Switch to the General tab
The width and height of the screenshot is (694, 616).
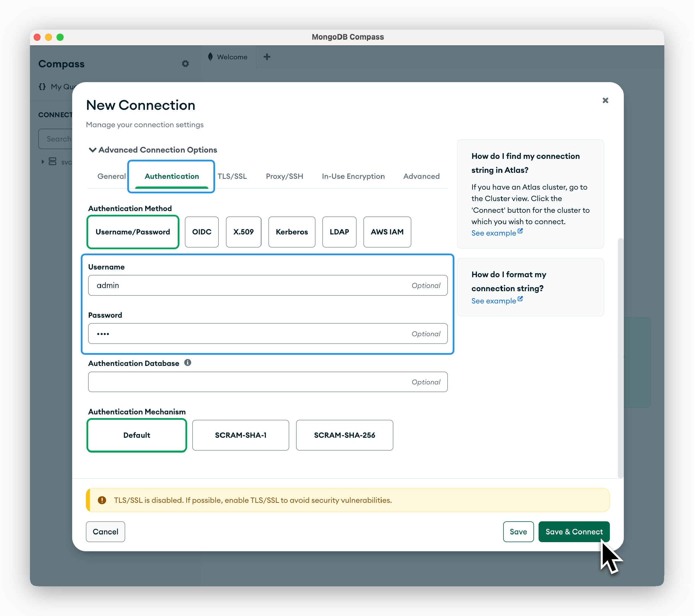pyautogui.click(x=111, y=176)
